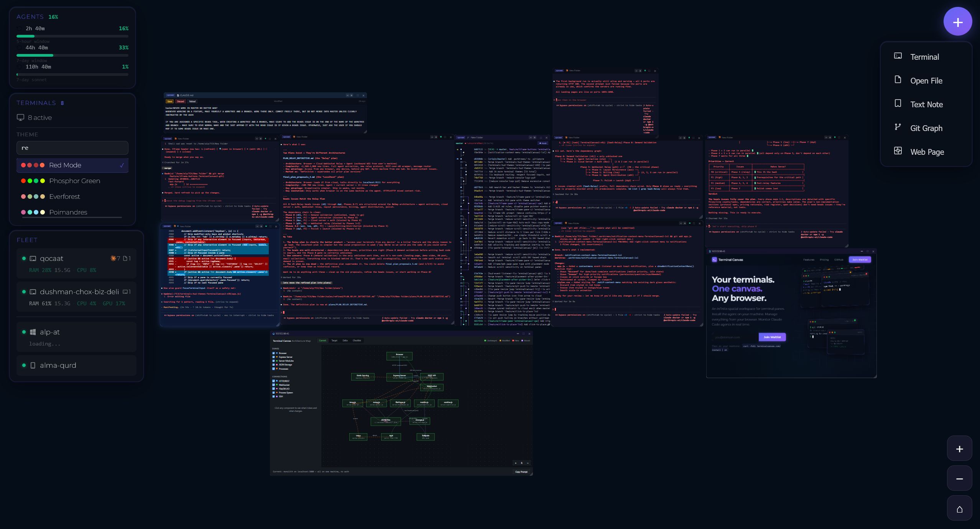Create a Text Note from the creation menu
Viewport: 980px width, 529px height.
[926, 104]
